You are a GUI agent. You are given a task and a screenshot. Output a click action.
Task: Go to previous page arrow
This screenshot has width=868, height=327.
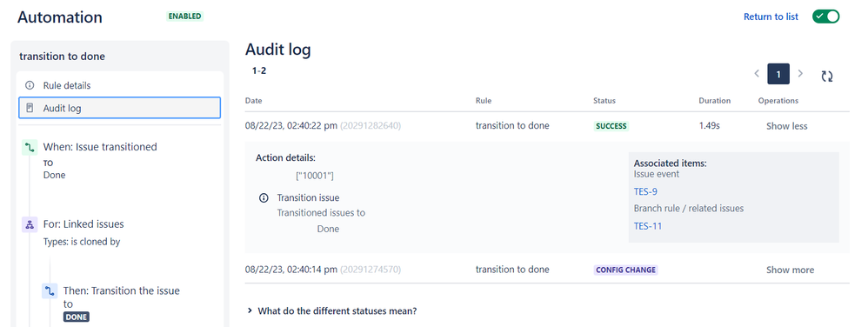(757, 74)
